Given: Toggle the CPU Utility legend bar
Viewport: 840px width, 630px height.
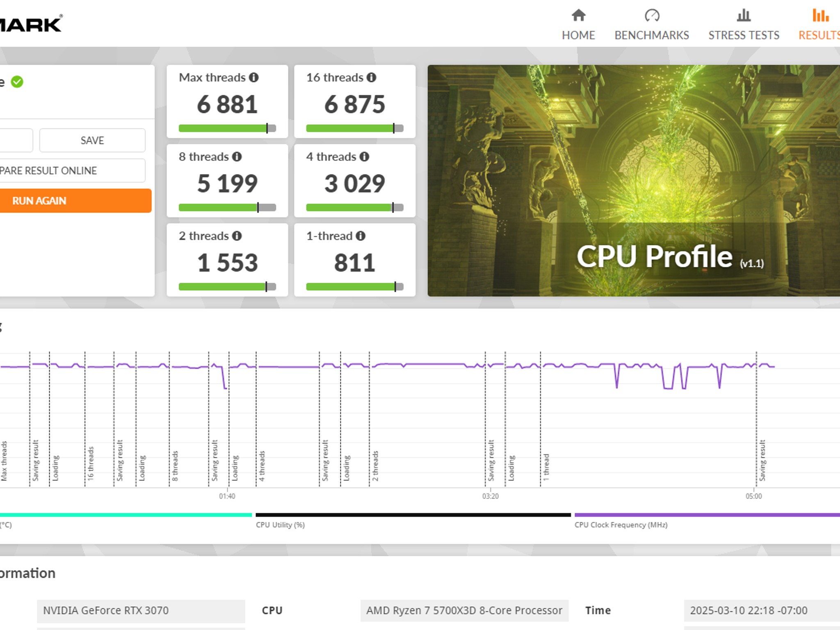Looking at the screenshot, I should tap(413, 515).
